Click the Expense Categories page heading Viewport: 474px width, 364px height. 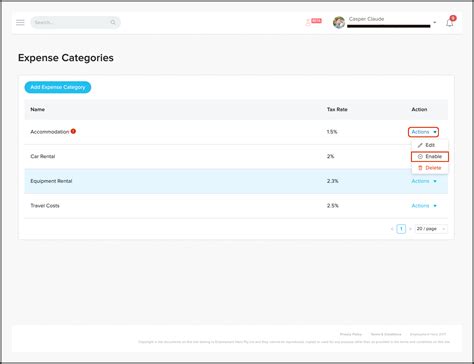[x=66, y=58]
